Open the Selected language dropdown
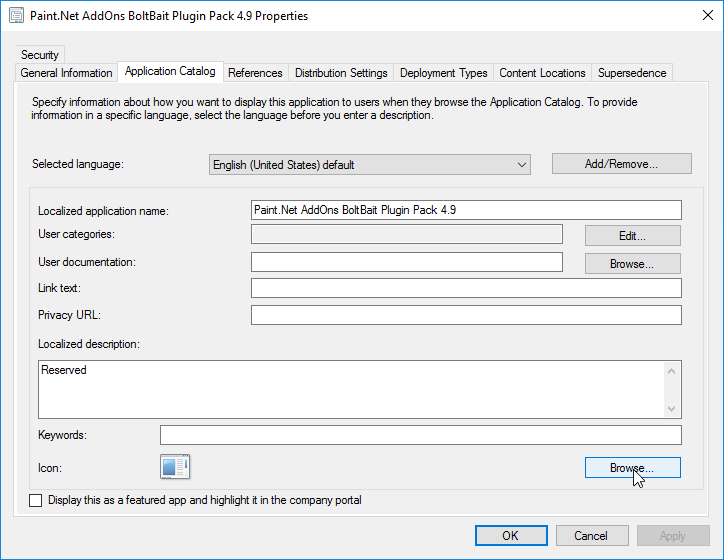Viewport: 724px width, 560px height. coord(370,165)
